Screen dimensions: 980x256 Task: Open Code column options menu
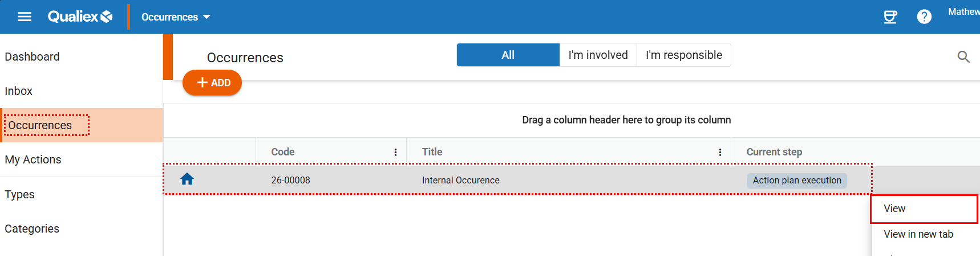[x=395, y=152]
